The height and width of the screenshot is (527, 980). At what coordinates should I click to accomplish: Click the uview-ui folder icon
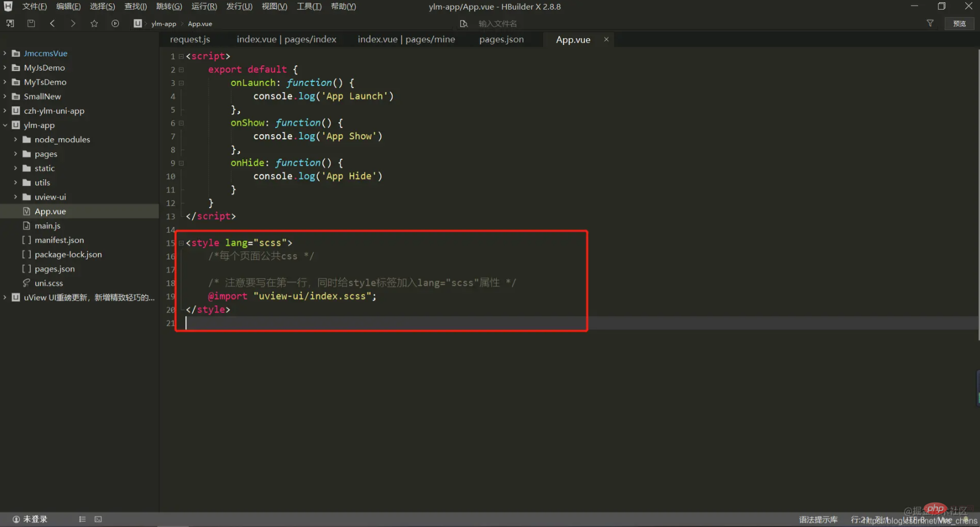[26, 197]
